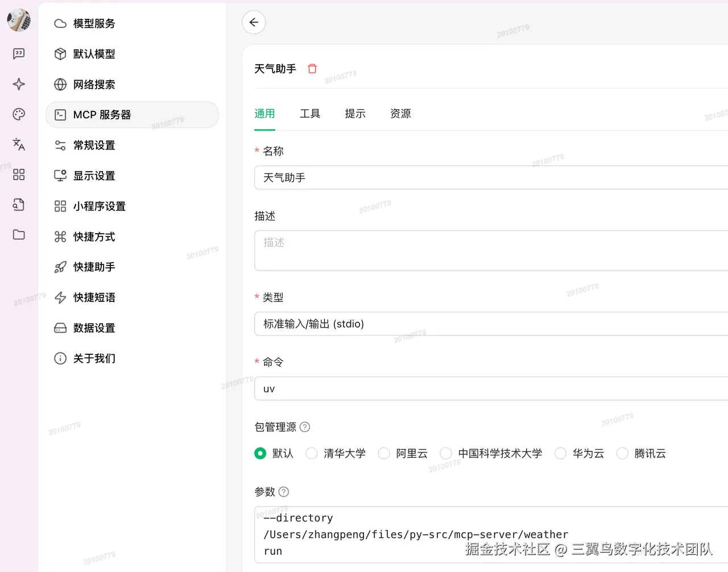
Task: Click the info icon for 关于我们
Action: click(60, 358)
